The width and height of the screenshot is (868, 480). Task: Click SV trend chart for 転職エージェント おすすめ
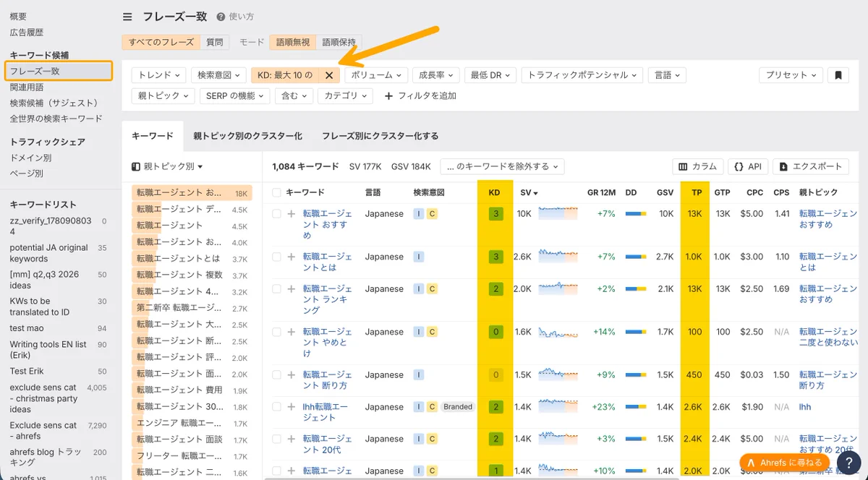[x=558, y=213]
